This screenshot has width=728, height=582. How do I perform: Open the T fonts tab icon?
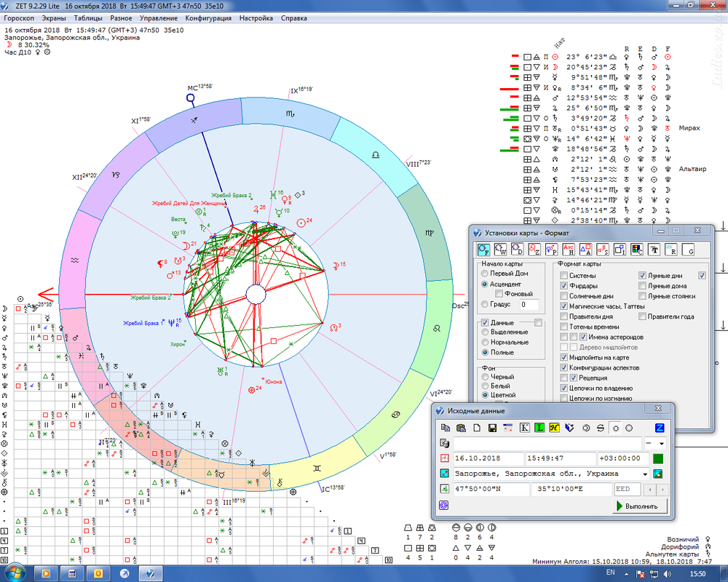point(654,250)
